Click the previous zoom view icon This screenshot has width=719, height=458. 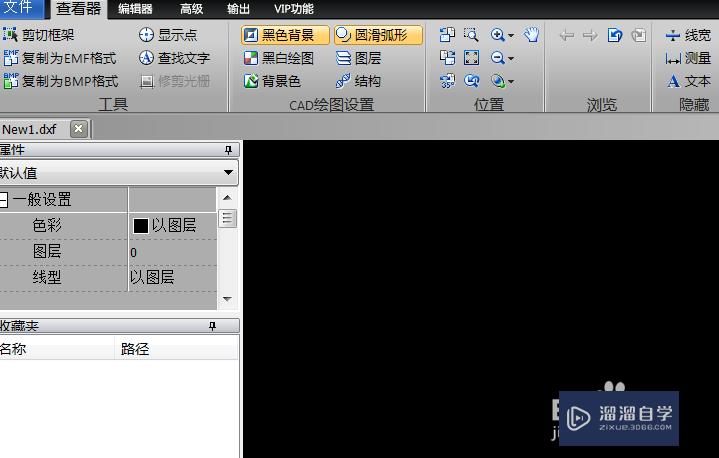(471, 81)
